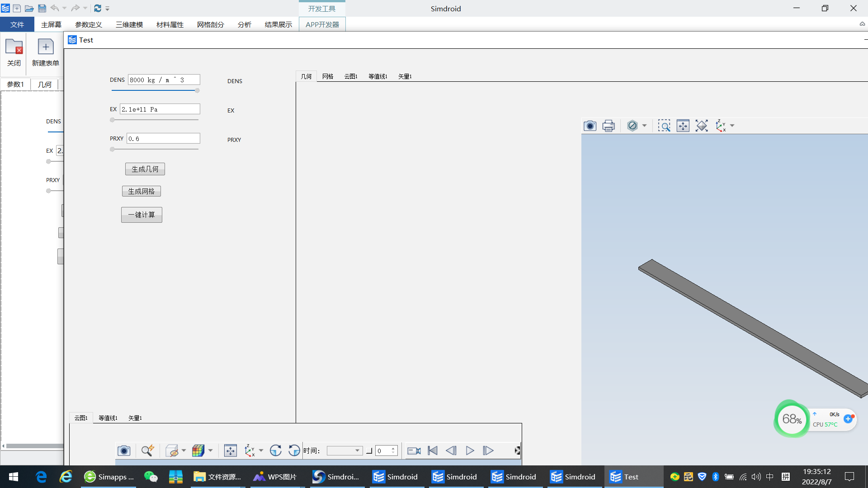Click the colored cube contour icon

pos(198,450)
